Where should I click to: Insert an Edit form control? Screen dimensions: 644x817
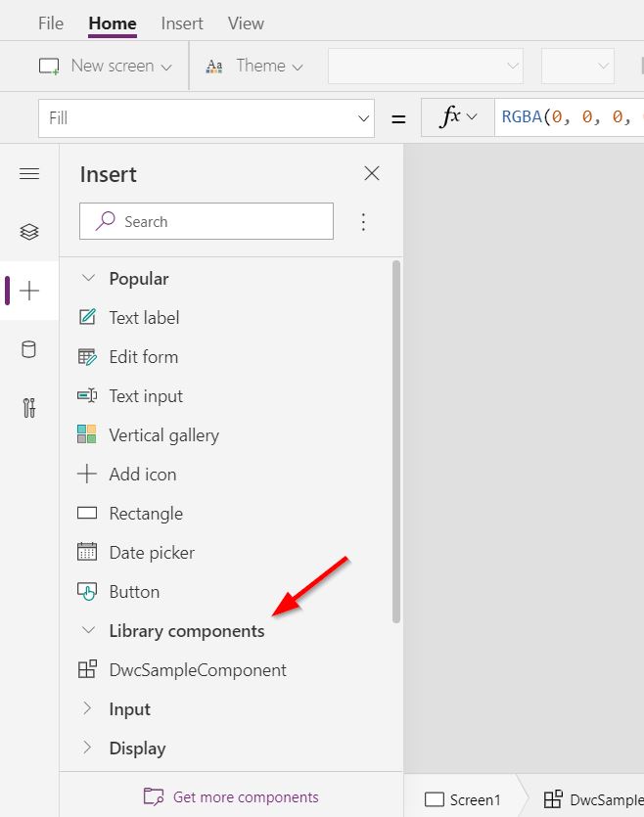(x=143, y=357)
